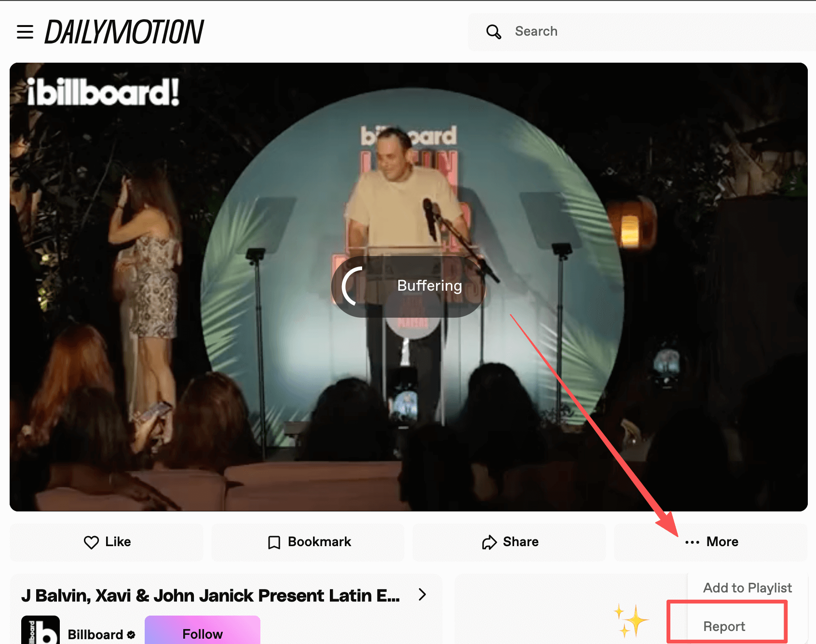This screenshot has height=644, width=816.
Task: Open the J Balvin video title link
Action: pyautogui.click(x=212, y=595)
